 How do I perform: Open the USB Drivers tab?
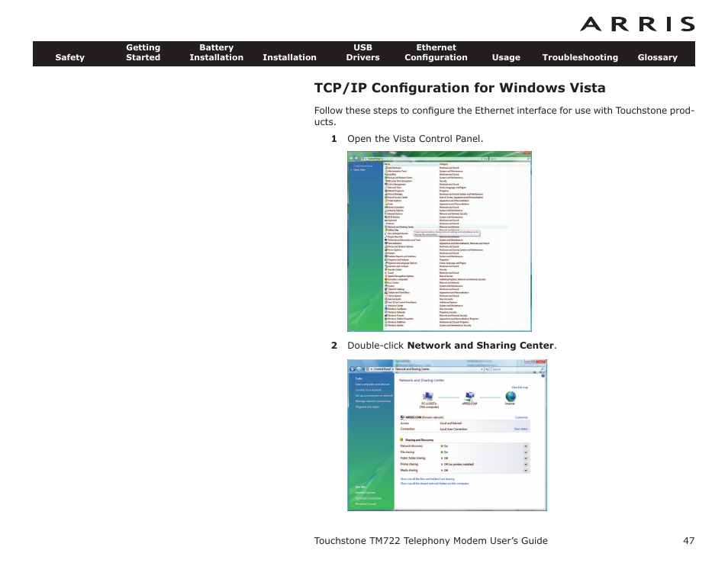point(362,53)
